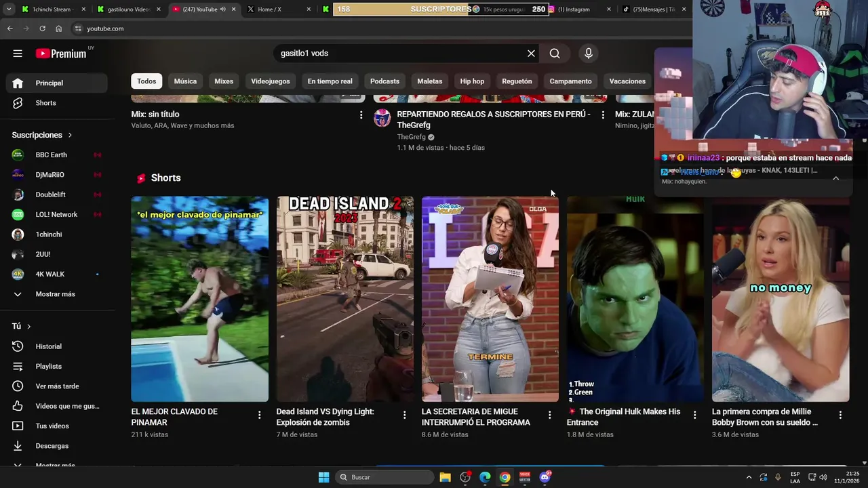This screenshot has width=868, height=488.
Task: Collapse the mini player with the chevron
Action: pos(835,178)
